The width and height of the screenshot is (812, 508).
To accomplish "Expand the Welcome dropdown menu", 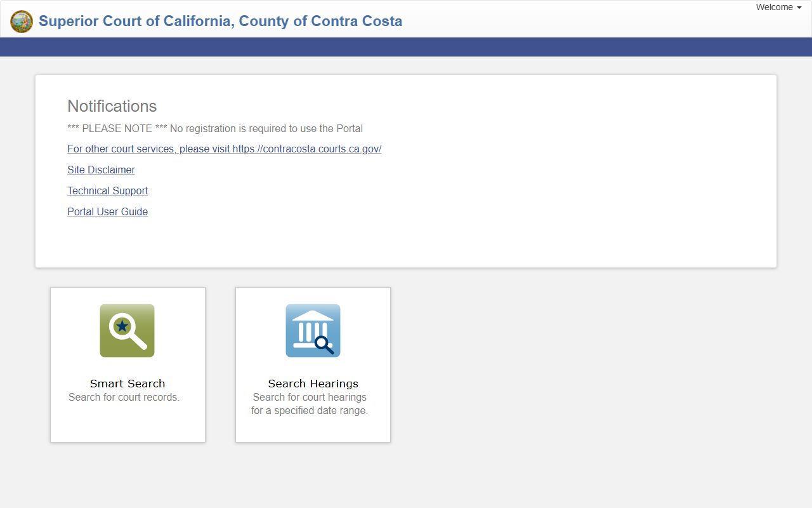I will (x=778, y=8).
